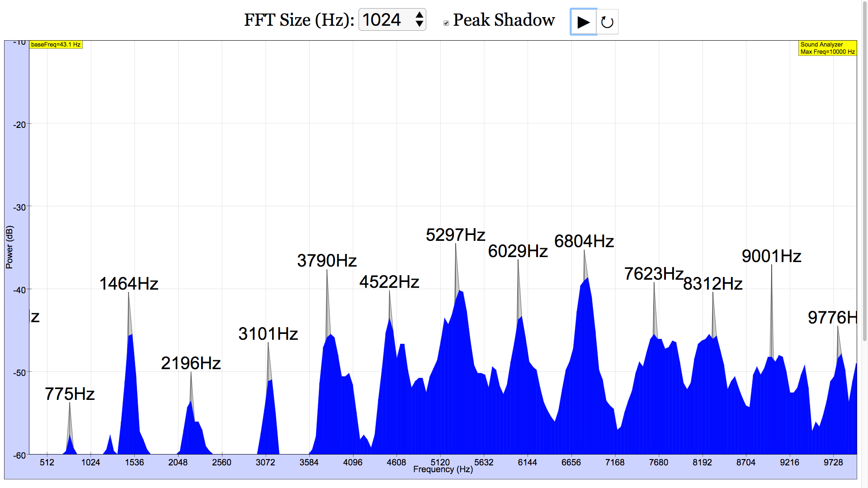Click the 1464Hz peak label

point(128,284)
